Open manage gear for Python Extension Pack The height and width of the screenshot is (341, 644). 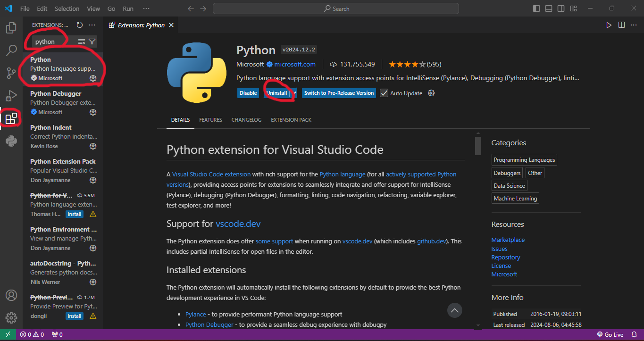click(x=93, y=180)
